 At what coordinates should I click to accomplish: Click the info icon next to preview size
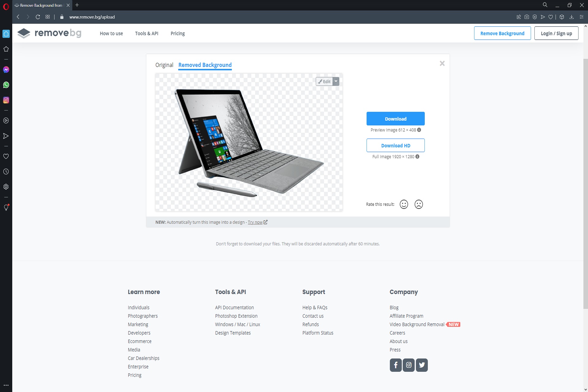coord(419,130)
